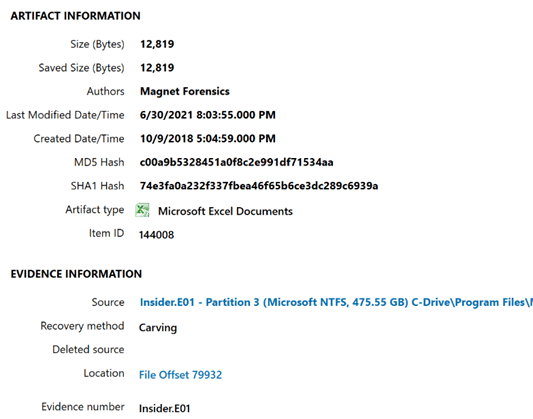Click the SHA1 Hash field label

coord(98,186)
